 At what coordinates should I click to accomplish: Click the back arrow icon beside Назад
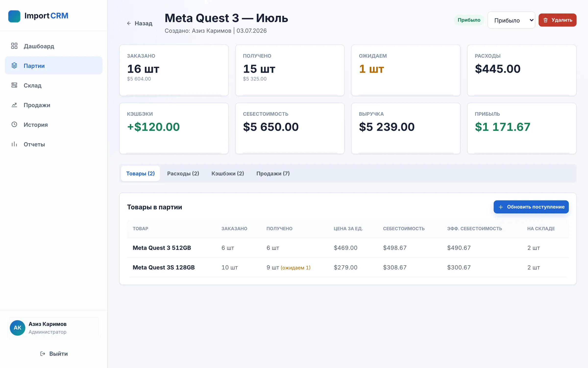129,23
